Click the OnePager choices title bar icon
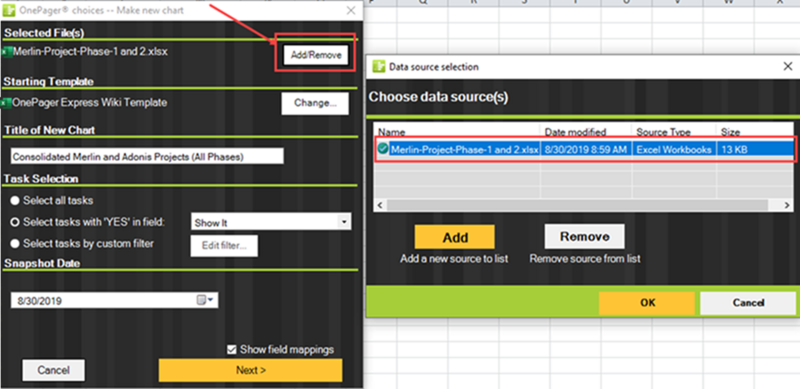The image size is (800, 389). click(9, 10)
